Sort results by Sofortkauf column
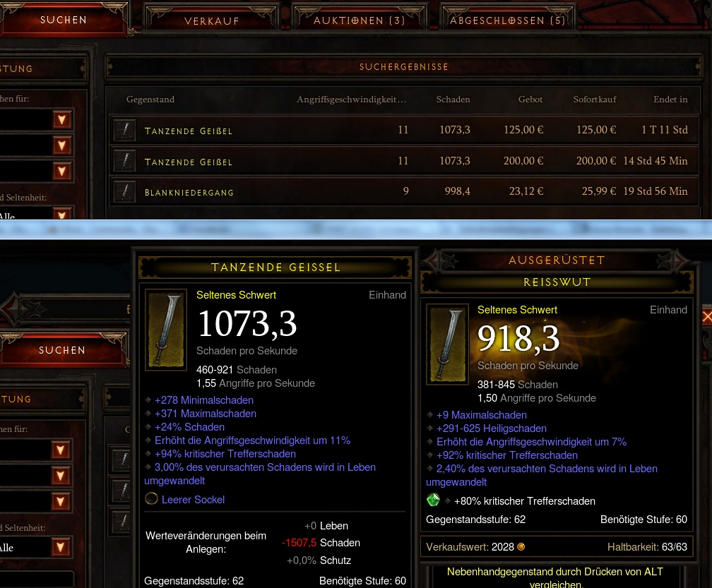The image size is (712, 588). pyautogui.click(x=595, y=100)
